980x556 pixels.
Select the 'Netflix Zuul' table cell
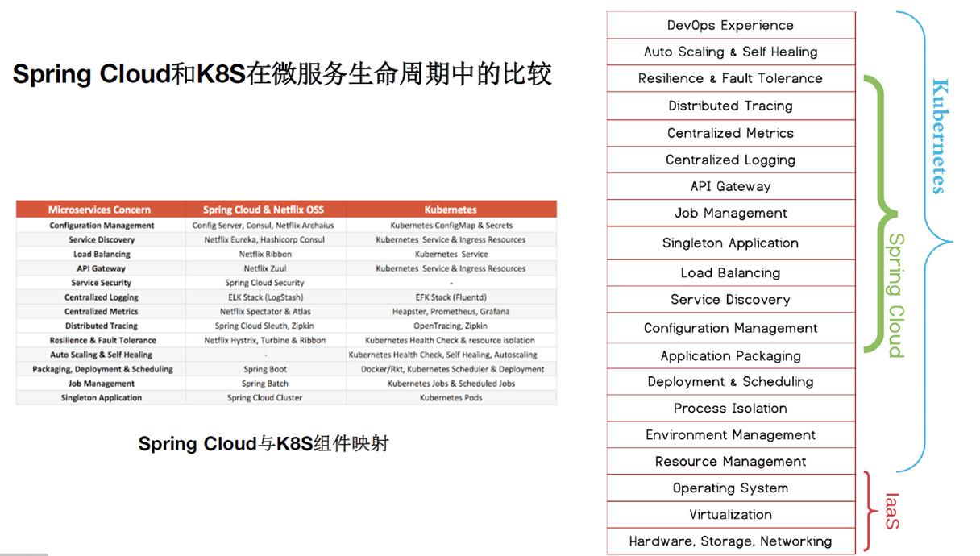265,268
